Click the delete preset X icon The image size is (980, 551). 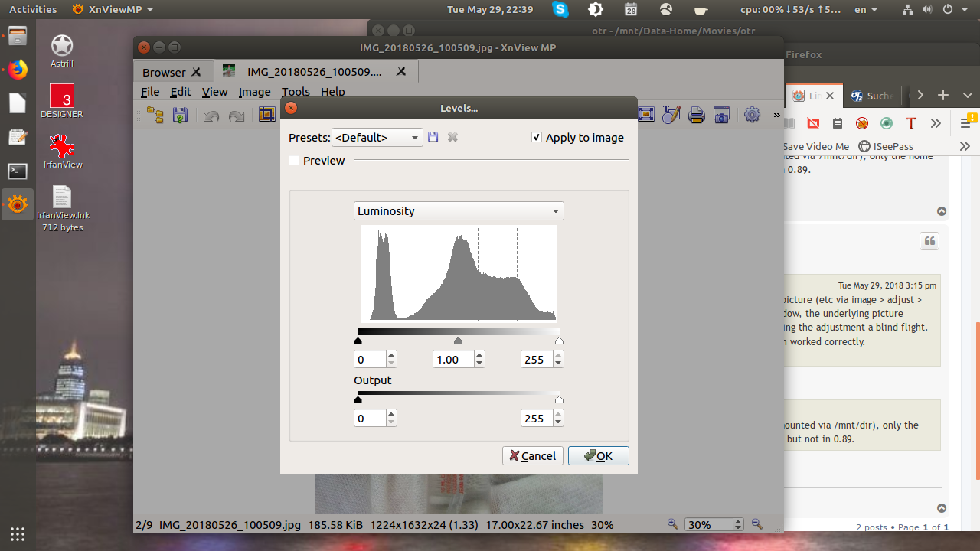click(x=452, y=137)
